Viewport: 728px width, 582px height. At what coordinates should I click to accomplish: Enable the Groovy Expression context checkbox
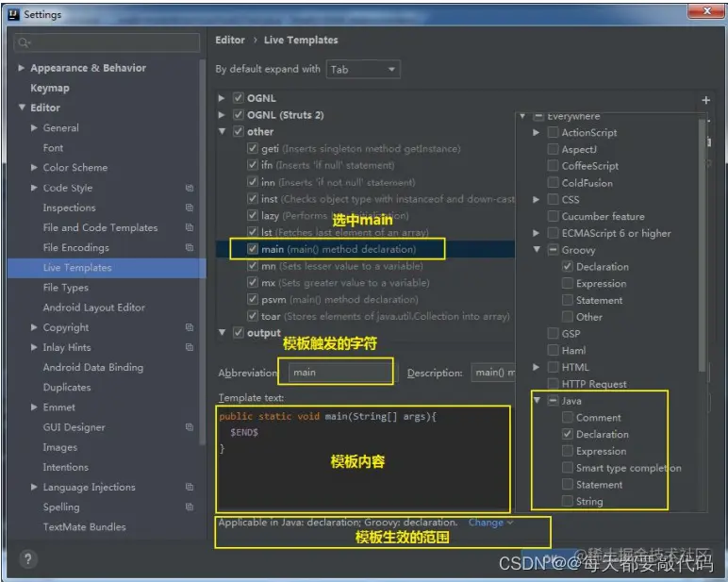click(x=567, y=283)
